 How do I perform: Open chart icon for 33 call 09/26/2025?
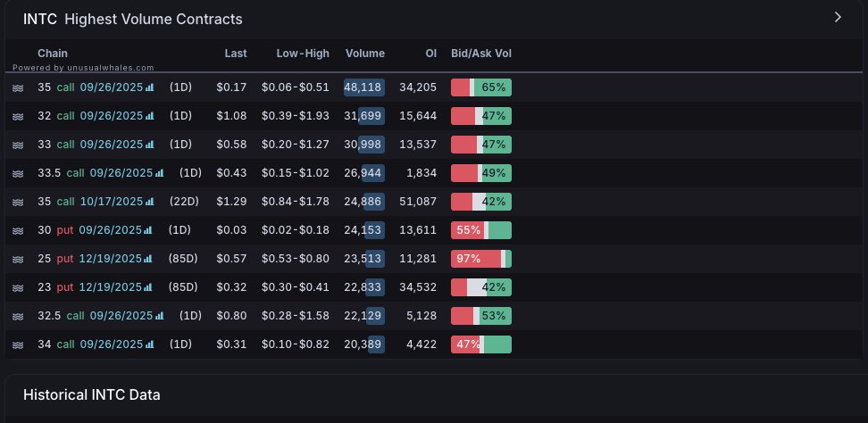click(x=150, y=145)
